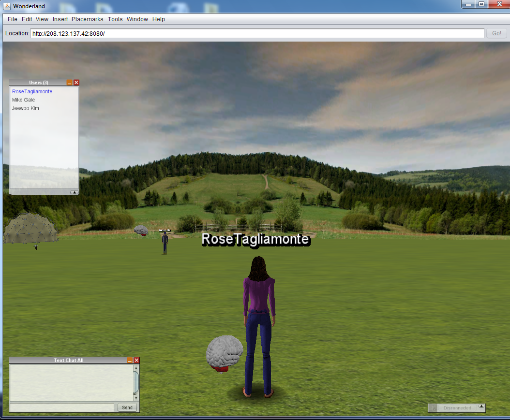510x420 pixels.
Task: Click the brain object near avatar
Action: [225, 353]
